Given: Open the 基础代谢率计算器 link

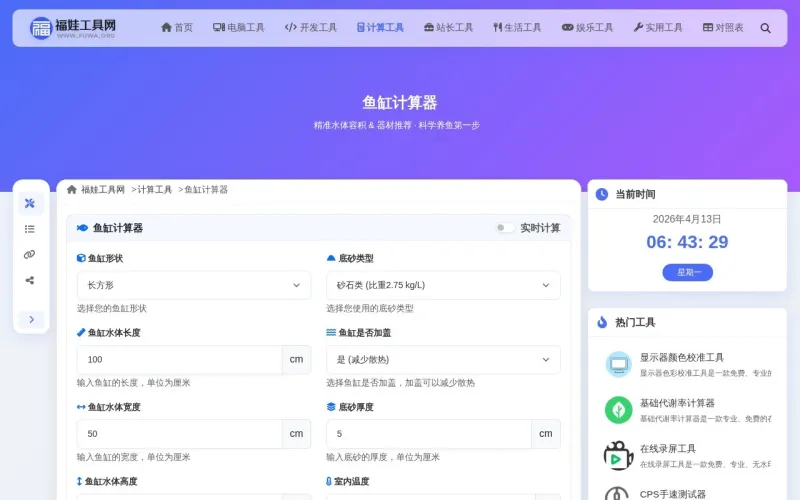Looking at the screenshot, I should pyautogui.click(x=677, y=403).
